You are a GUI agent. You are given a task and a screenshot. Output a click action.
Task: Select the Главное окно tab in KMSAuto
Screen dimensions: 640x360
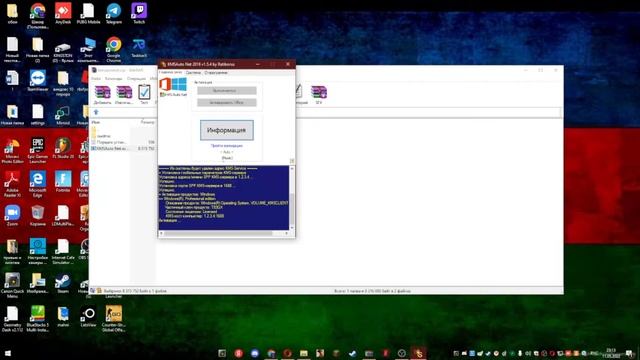point(171,72)
